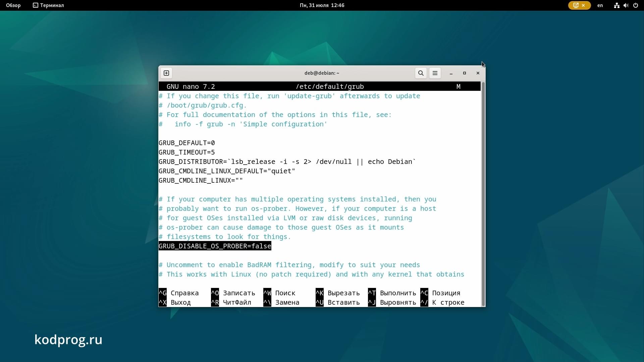
Task: Click the ^R ЧитФайл shortcut hint
Action: click(231, 302)
